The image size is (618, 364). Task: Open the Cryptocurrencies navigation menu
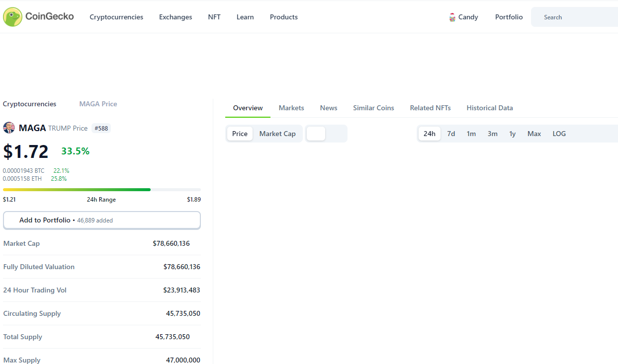point(116,17)
